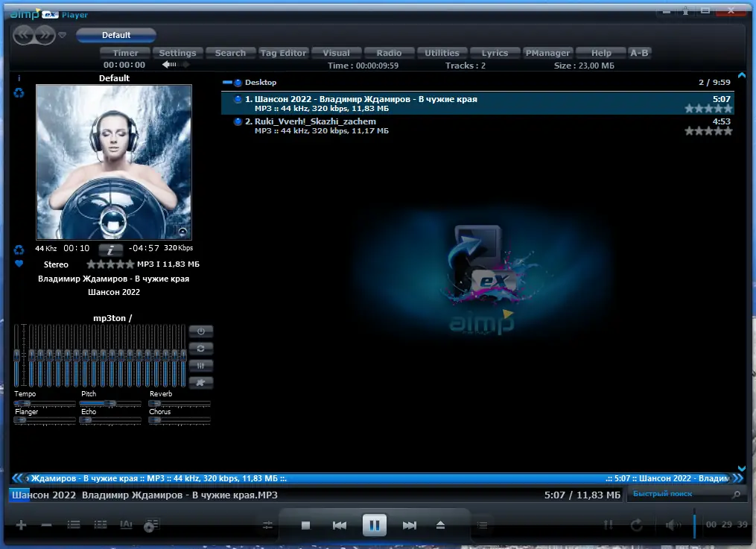Screen dimensions: 756x549
Task: Click the disc playlist manager icon
Action: (151, 525)
